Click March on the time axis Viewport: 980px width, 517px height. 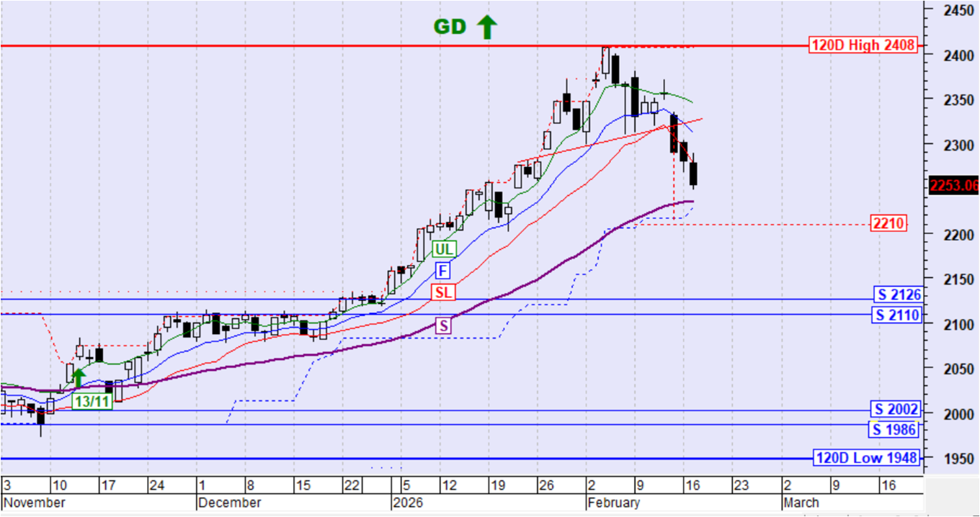click(801, 503)
